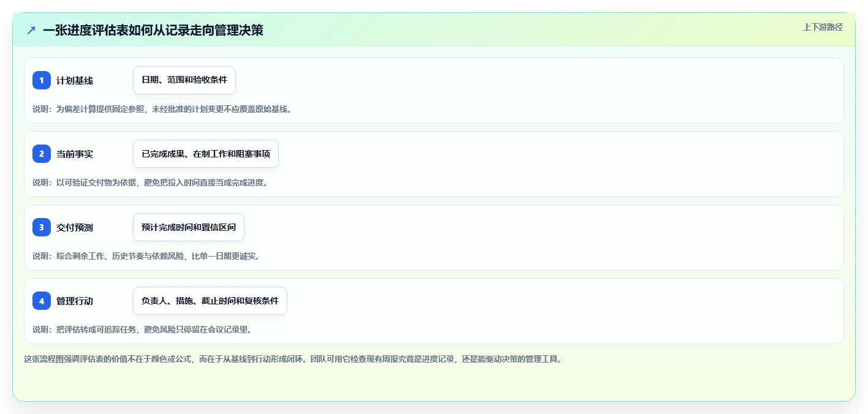This screenshot has width=868, height=414.
Task: Select the 交付预测 step heading
Action: 75,227
